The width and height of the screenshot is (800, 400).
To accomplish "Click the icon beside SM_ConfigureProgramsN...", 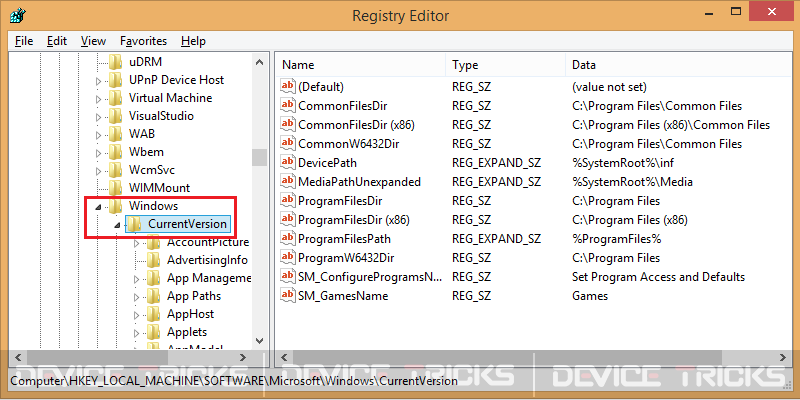I will coord(288,277).
